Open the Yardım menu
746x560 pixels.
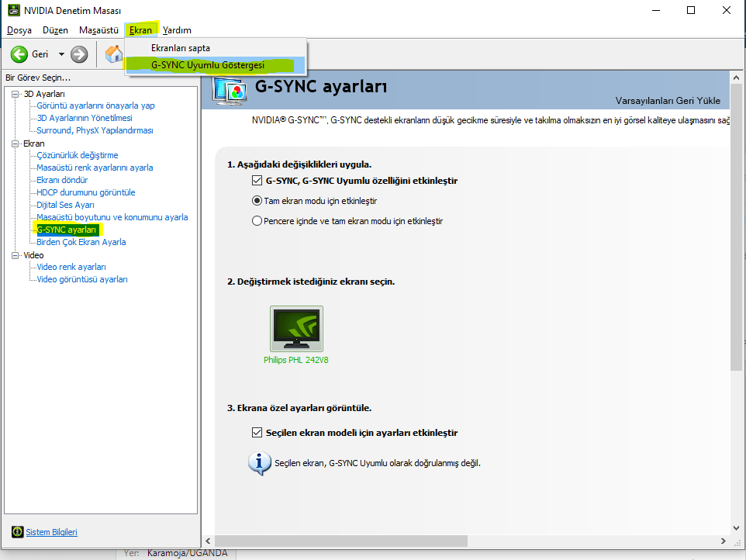pos(177,30)
